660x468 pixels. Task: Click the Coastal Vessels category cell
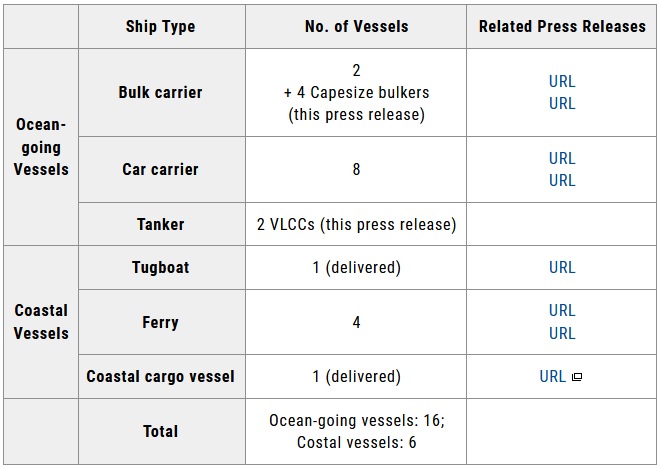pyautogui.click(x=41, y=321)
